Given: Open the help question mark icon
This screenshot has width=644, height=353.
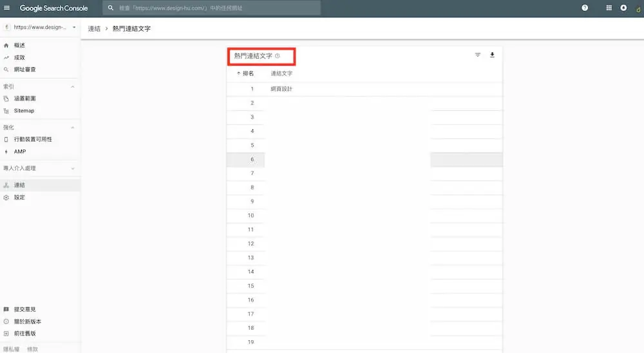Looking at the screenshot, I should pos(585,8).
